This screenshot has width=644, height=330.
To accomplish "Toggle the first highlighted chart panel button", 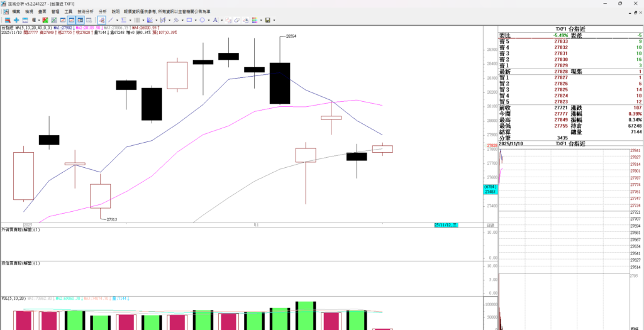I will coord(72,20).
